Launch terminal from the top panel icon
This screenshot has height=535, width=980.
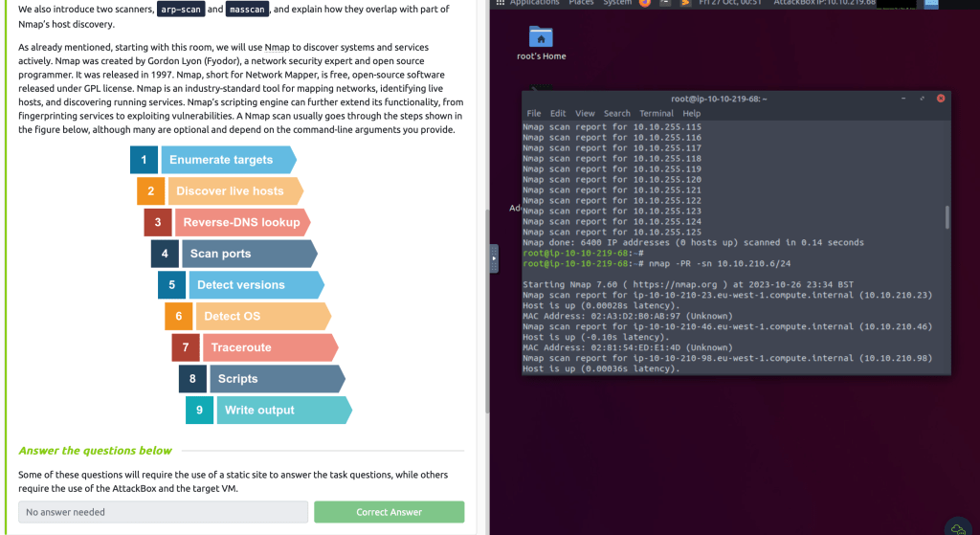tap(665, 3)
